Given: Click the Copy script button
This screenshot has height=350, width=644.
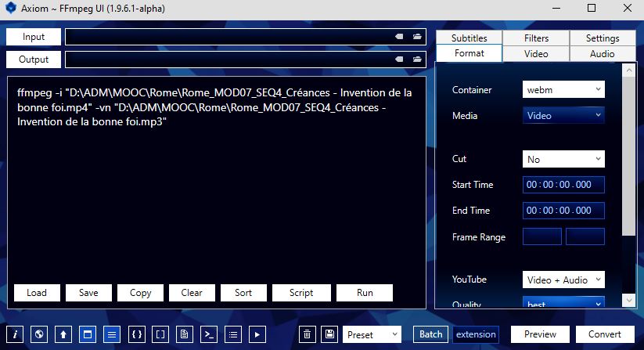Looking at the screenshot, I should click(x=141, y=293).
